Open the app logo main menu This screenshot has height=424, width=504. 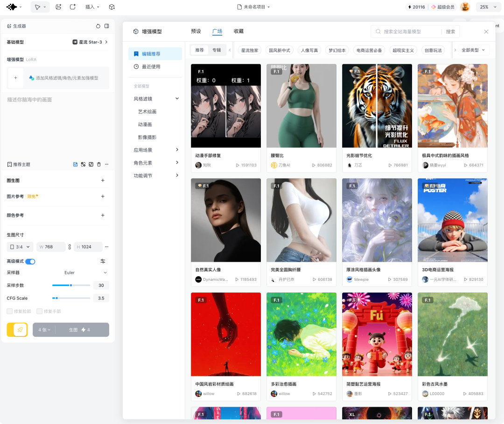14,7
